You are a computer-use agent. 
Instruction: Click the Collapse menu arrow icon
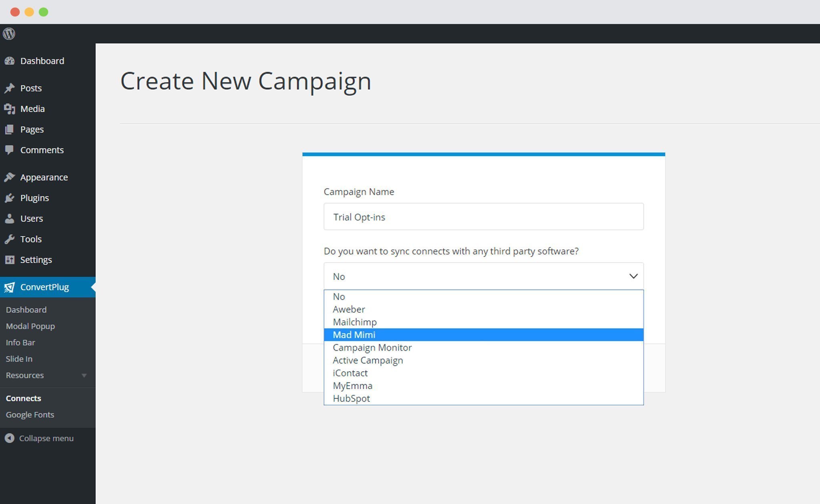(x=10, y=438)
